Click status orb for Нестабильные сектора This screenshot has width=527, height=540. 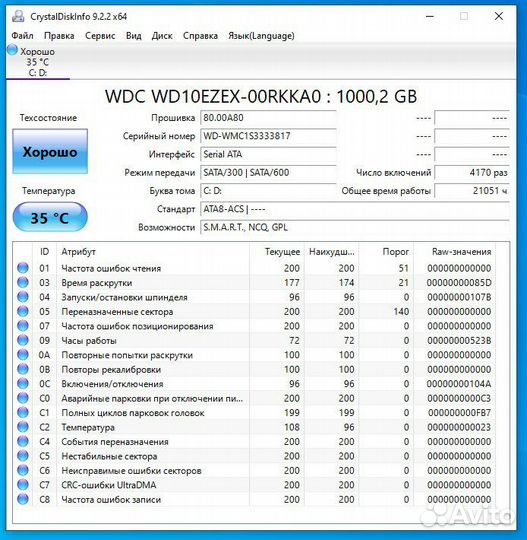pos(23,456)
